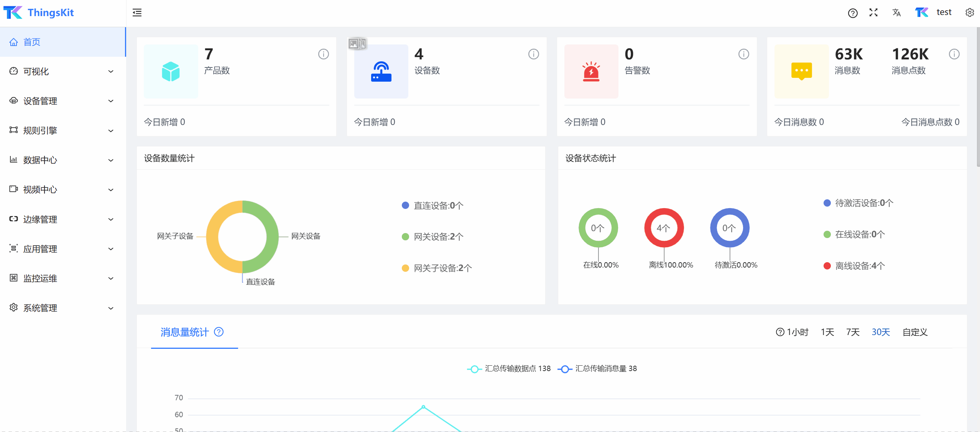Click the info icon on the 告警数 card
The image size is (980, 432).
(743, 54)
